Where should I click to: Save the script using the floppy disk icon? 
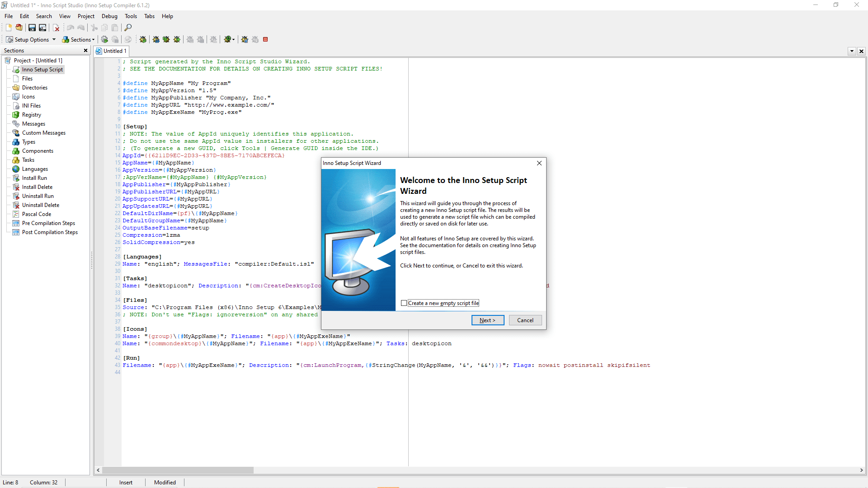tap(32, 28)
